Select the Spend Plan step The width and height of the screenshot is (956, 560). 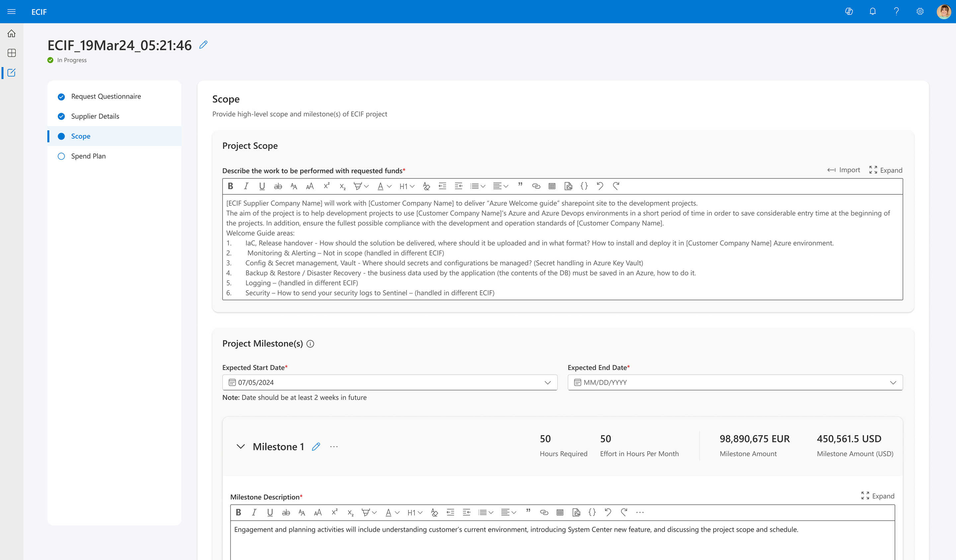coord(88,156)
